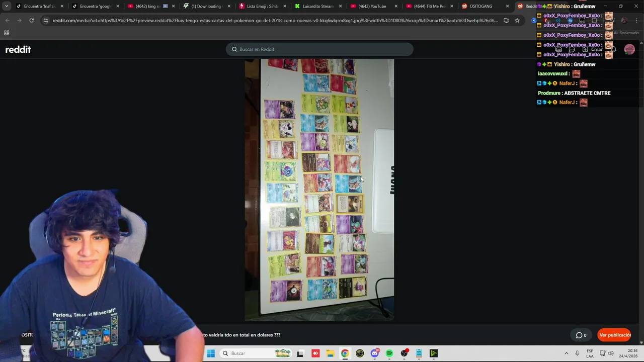Click 'laacovuwuxd' chat username
This screenshot has height=362, width=644.
pyautogui.click(x=553, y=74)
